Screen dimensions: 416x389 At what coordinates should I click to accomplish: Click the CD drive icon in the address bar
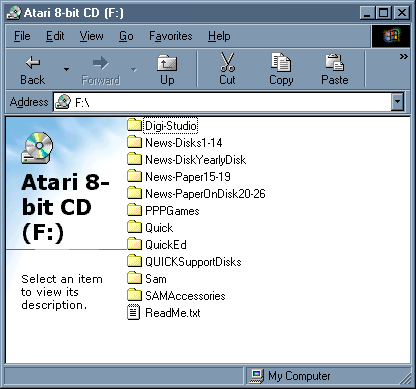[x=63, y=102]
